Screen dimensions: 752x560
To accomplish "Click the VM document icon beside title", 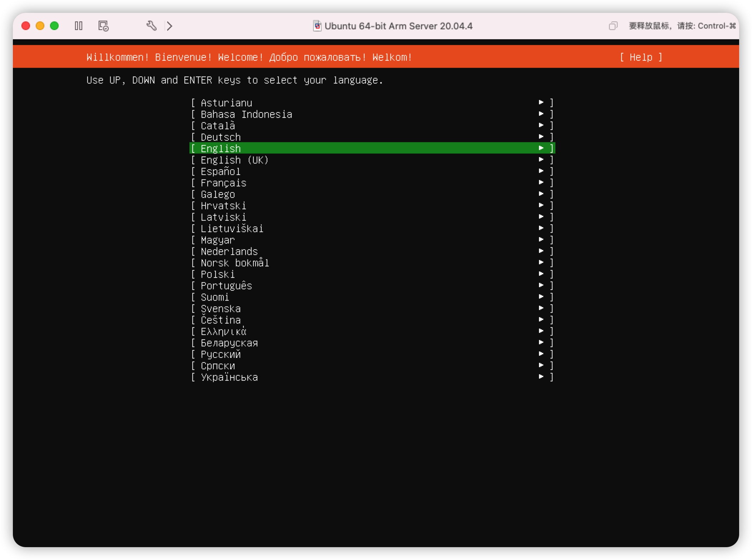I will [x=317, y=26].
